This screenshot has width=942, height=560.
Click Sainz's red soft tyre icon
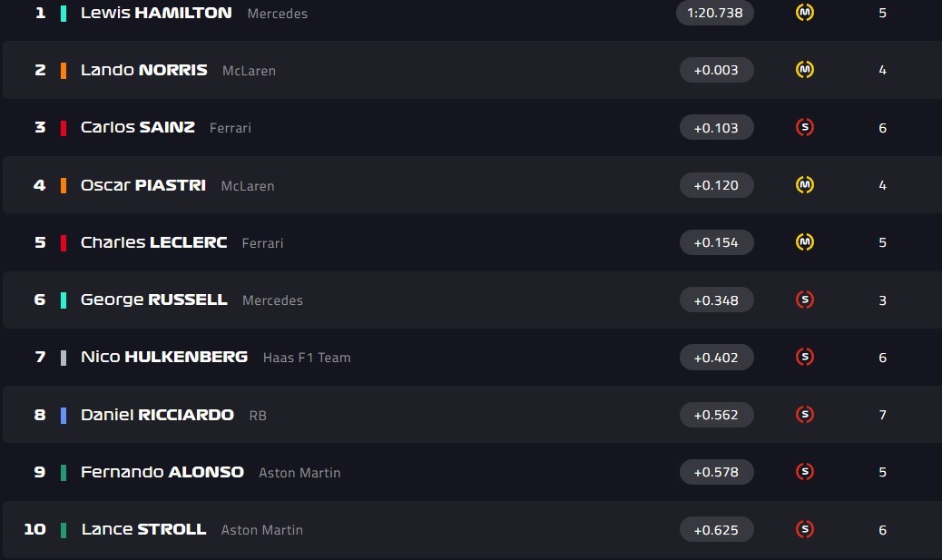pos(804,127)
